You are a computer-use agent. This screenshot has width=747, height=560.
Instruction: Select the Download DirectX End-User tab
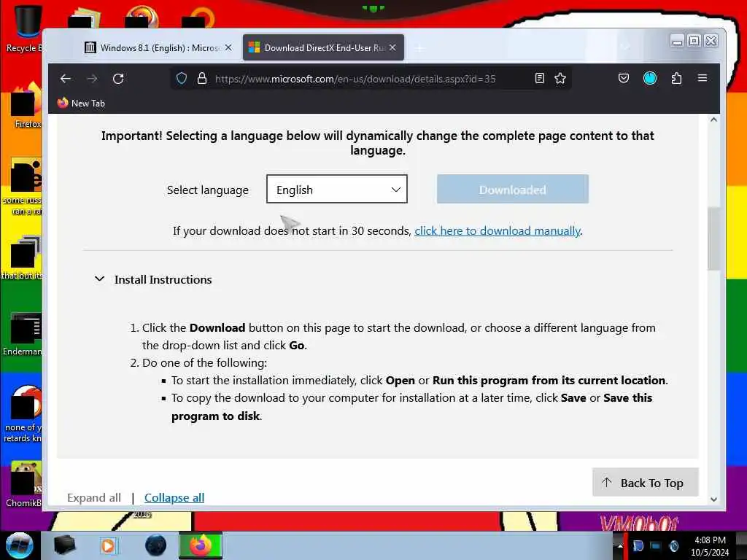coord(324,47)
